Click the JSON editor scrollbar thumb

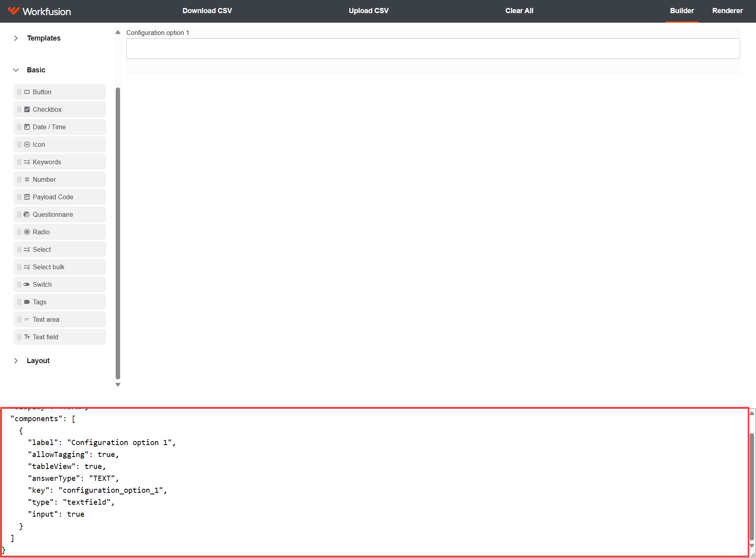(752, 487)
